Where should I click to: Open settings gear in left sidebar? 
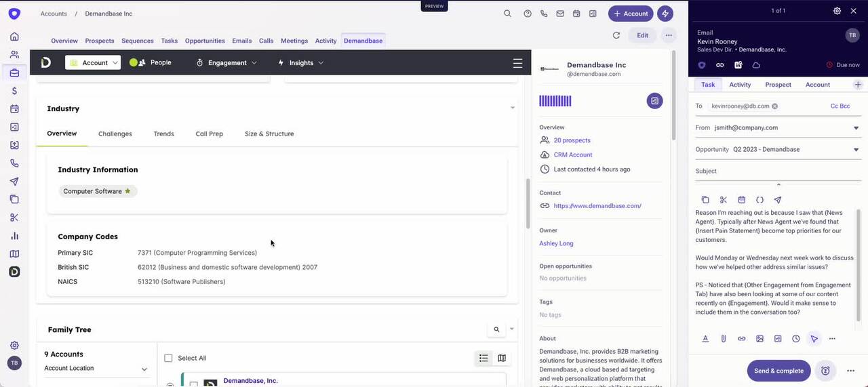pos(14,345)
